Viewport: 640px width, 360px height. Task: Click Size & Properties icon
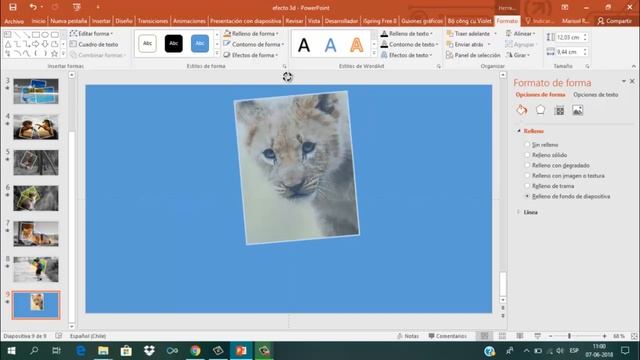pos(559,110)
